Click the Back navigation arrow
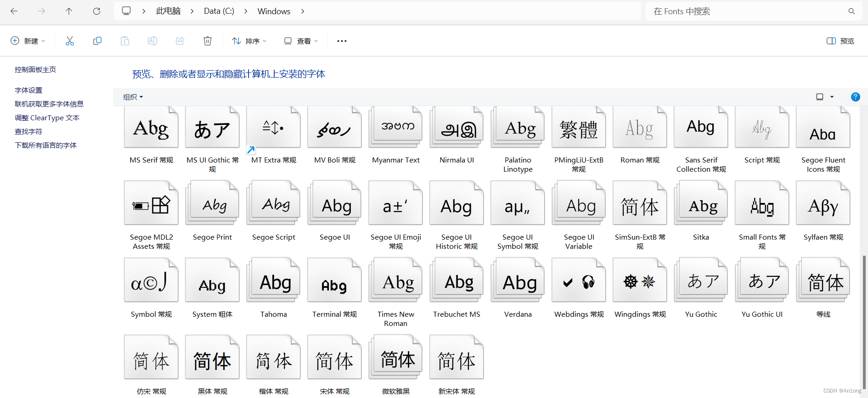The image size is (868, 398). [14, 11]
